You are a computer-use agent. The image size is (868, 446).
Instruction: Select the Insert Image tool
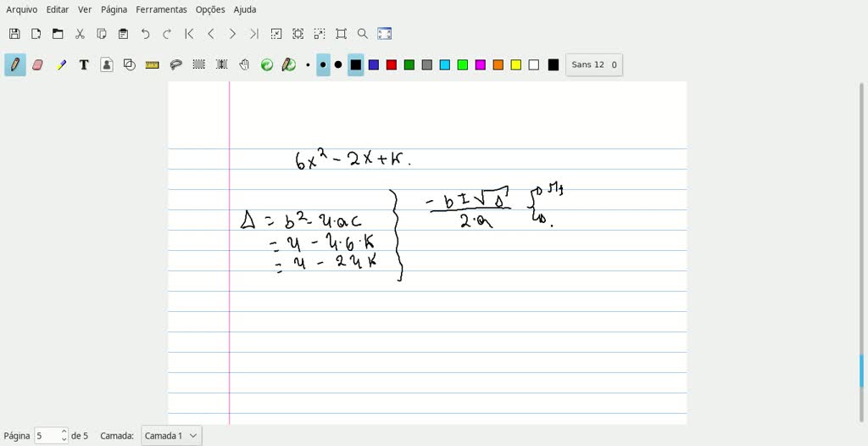(x=107, y=64)
